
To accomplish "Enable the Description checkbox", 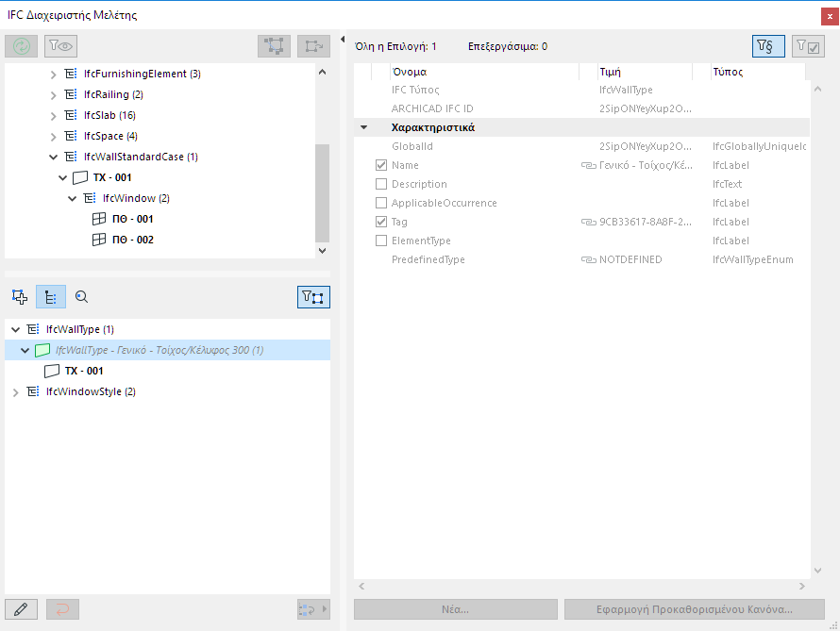I will pyautogui.click(x=381, y=184).
